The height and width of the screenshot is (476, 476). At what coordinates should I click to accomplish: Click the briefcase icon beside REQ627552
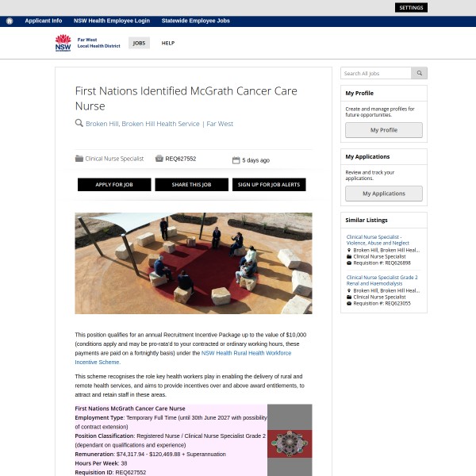[x=159, y=159]
